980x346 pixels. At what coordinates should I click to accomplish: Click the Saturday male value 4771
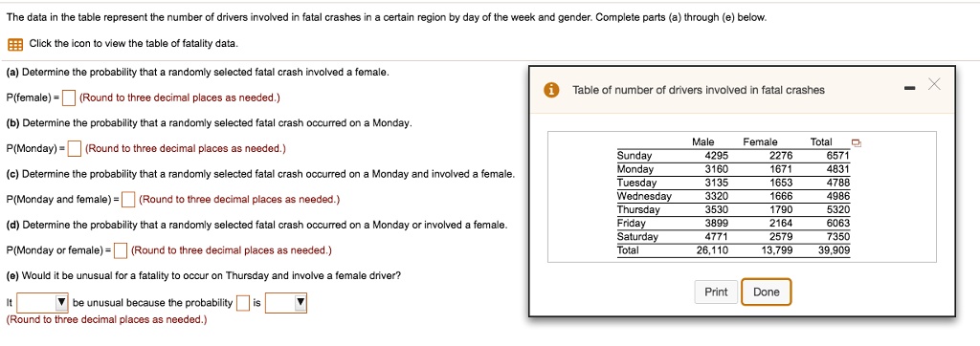(x=717, y=237)
